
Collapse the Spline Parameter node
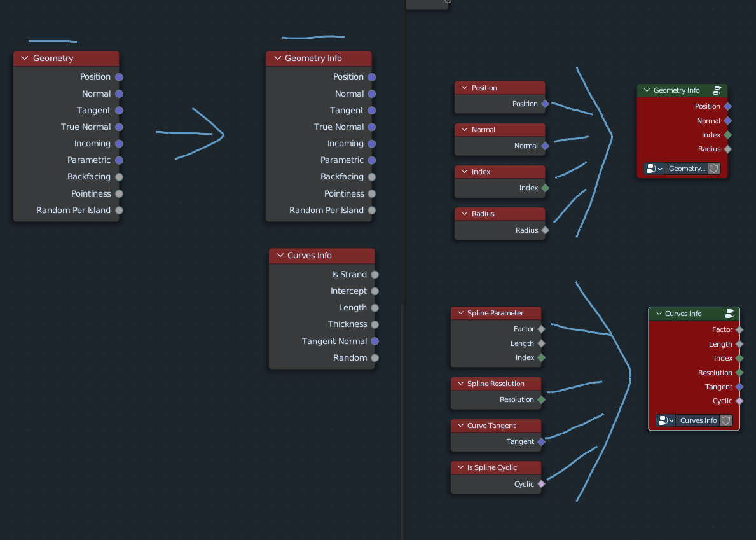tap(460, 313)
